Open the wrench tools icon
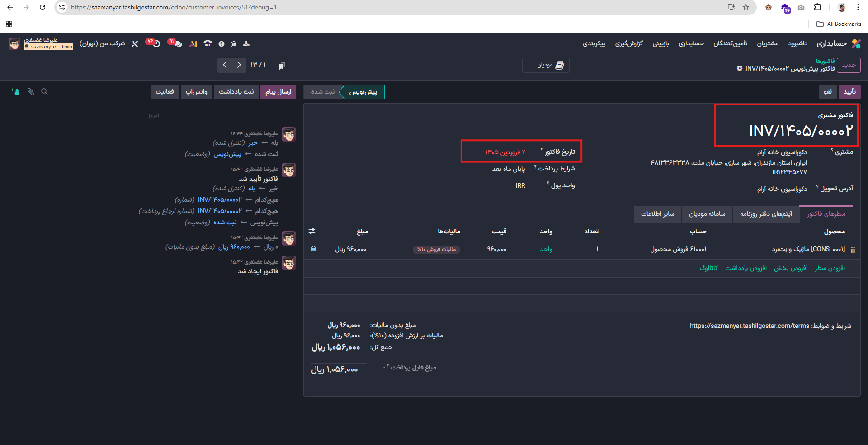The width and height of the screenshot is (868, 445). click(x=135, y=44)
